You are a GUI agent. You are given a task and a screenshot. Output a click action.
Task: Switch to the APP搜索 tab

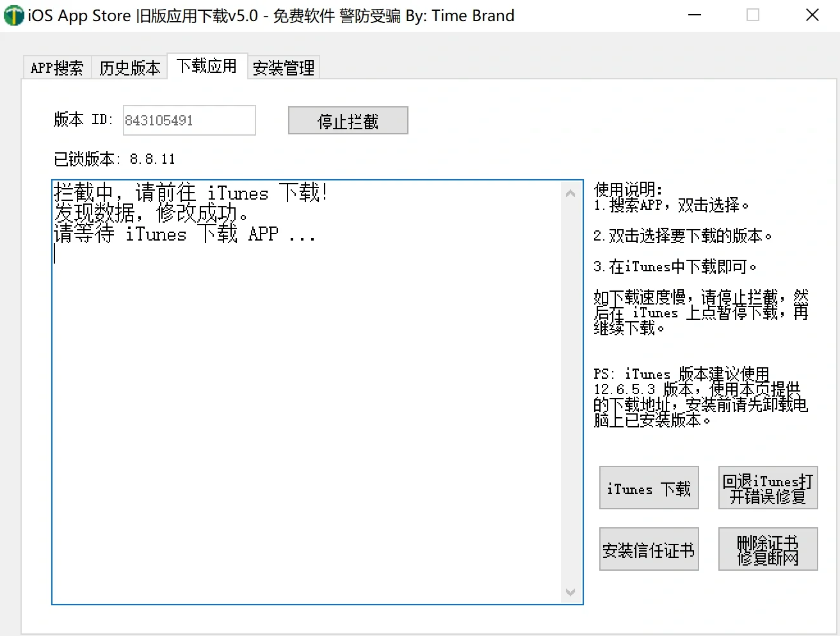[x=56, y=67]
